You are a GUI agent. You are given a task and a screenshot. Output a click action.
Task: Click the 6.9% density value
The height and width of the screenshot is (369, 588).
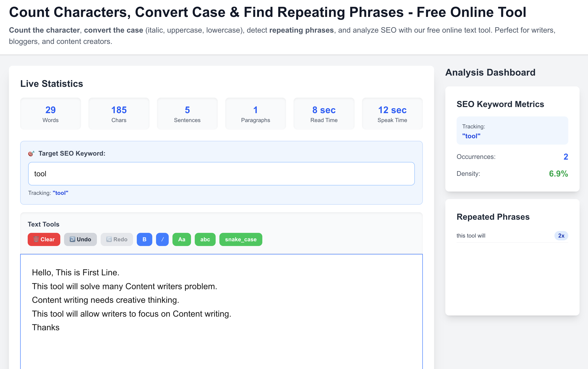[x=558, y=174]
